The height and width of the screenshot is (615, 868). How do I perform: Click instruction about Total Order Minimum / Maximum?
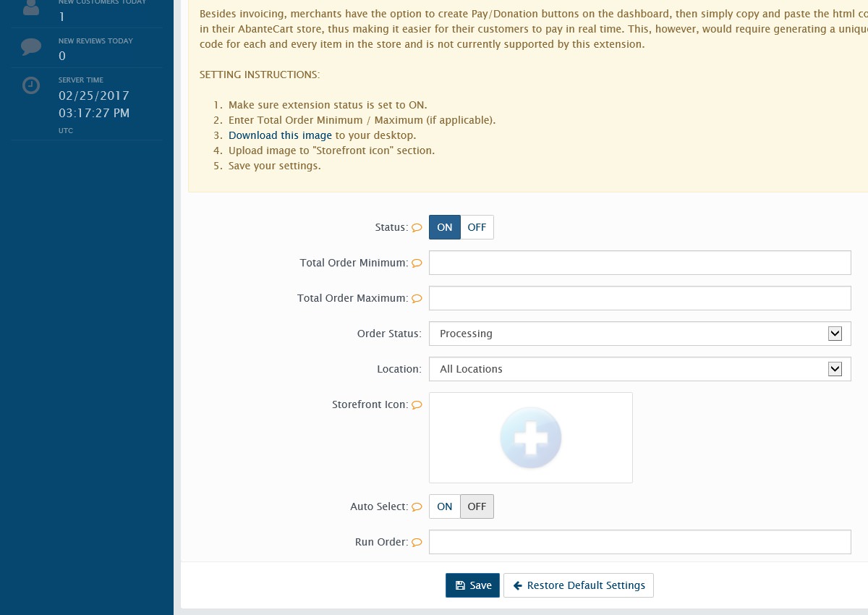click(362, 120)
